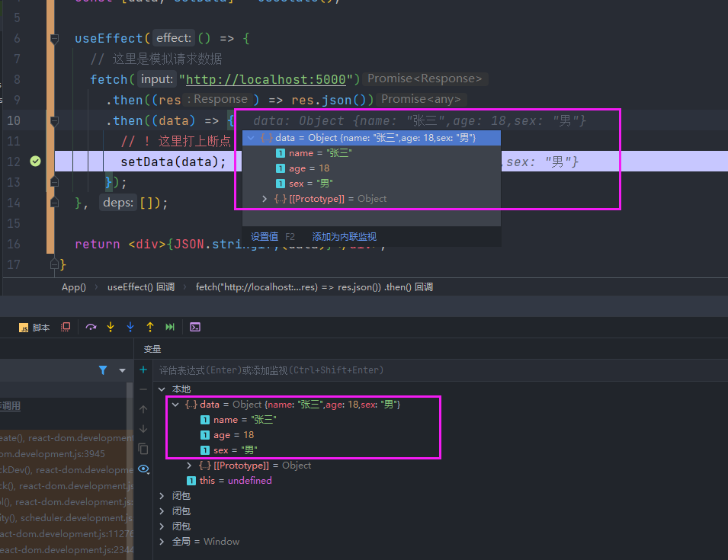Image resolution: width=728 pixels, height=560 pixels.
Task: Toggle the eye watch-view icon
Action: click(x=143, y=469)
